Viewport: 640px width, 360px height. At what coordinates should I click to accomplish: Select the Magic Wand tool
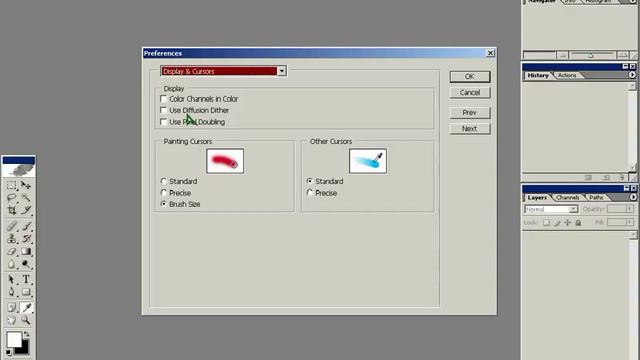click(26, 198)
